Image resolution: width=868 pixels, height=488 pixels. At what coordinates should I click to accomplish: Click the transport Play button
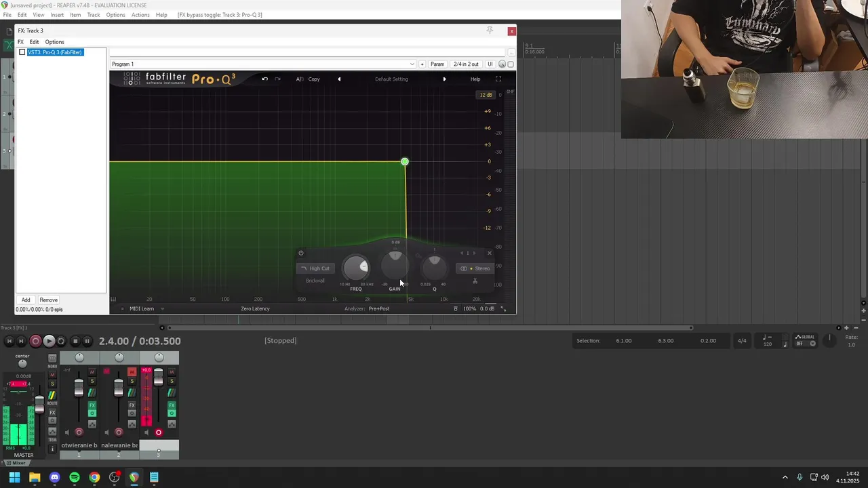[x=49, y=342]
